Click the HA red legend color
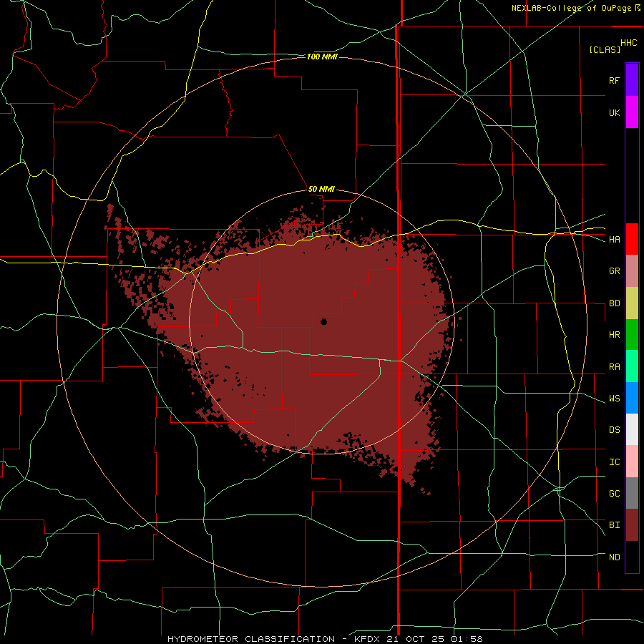This screenshot has height=644, width=644. [632, 239]
